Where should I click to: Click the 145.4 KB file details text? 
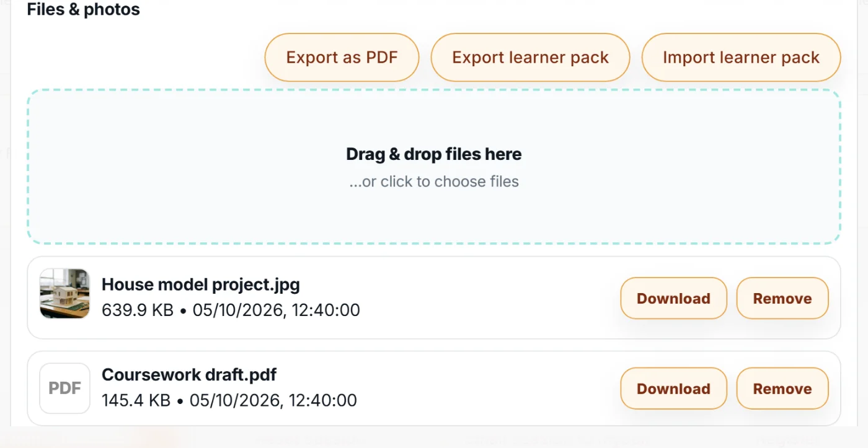(x=229, y=400)
